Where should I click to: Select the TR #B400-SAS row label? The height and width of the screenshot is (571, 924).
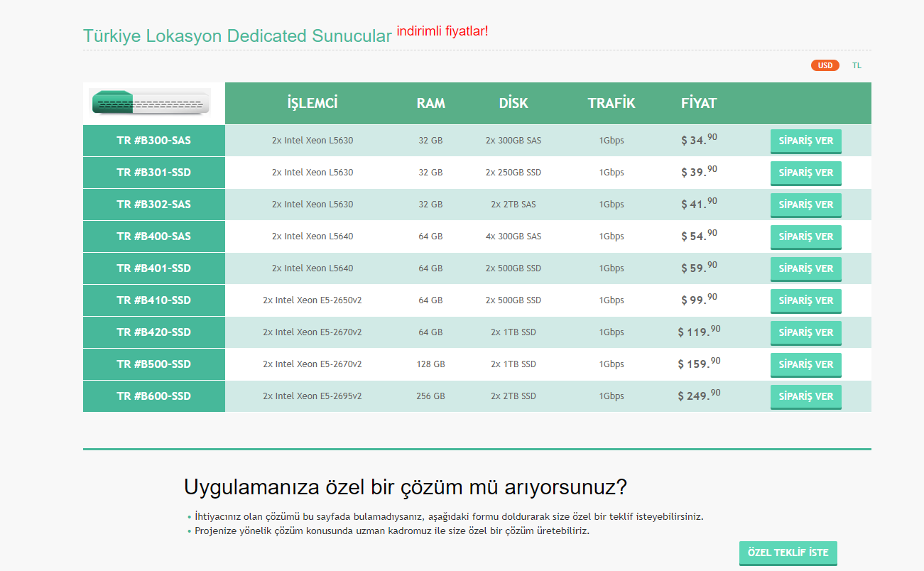(x=154, y=236)
